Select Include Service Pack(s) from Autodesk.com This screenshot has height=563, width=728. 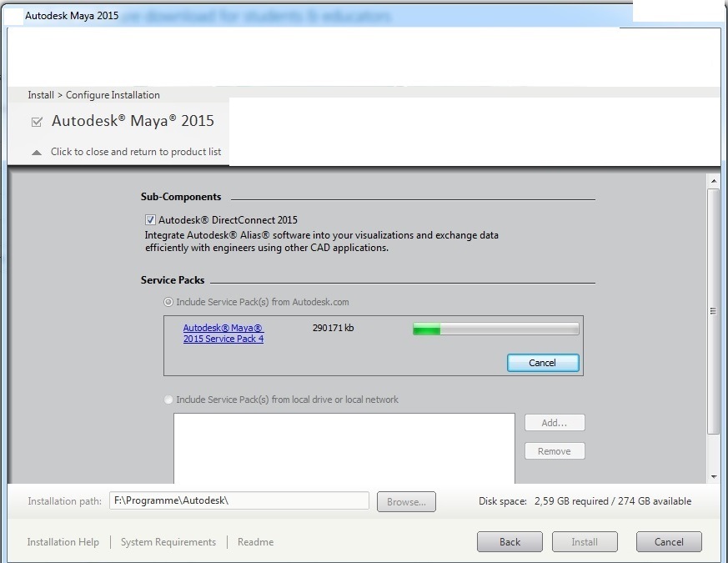[x=168, y=302]
